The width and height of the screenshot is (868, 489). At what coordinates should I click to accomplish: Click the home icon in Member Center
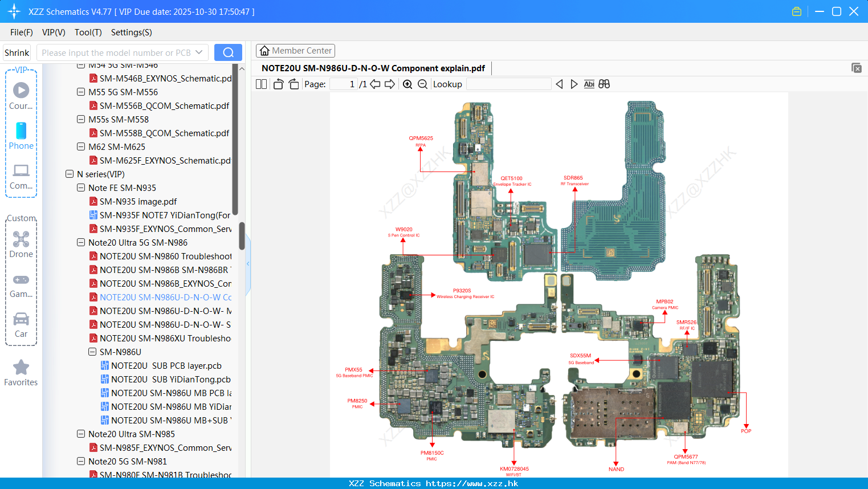tap(264, 51)
